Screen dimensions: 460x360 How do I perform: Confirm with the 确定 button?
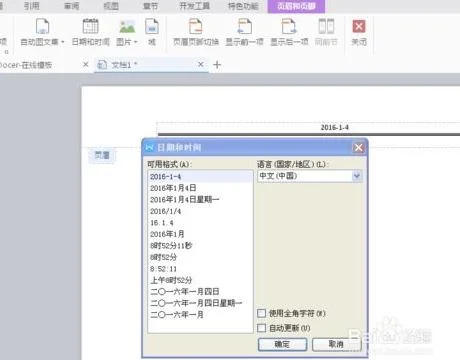coord(282,344)
